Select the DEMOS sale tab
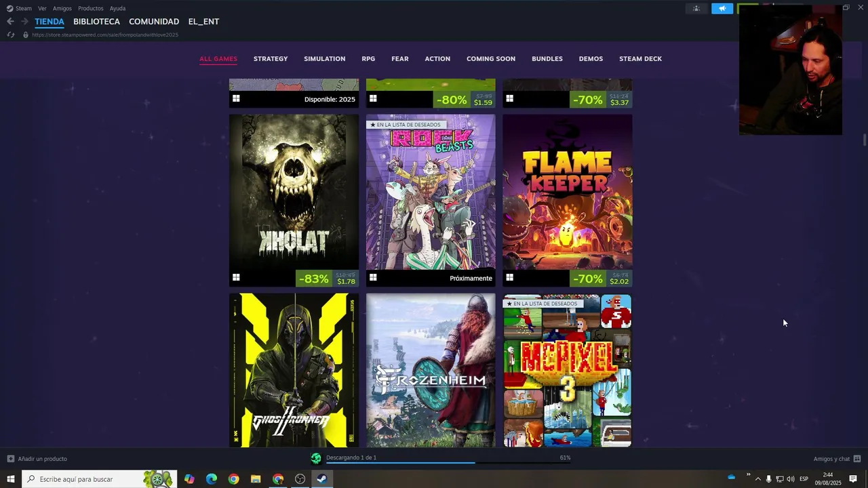The width and height of the screenshot is (868, 488). (591, 59)
